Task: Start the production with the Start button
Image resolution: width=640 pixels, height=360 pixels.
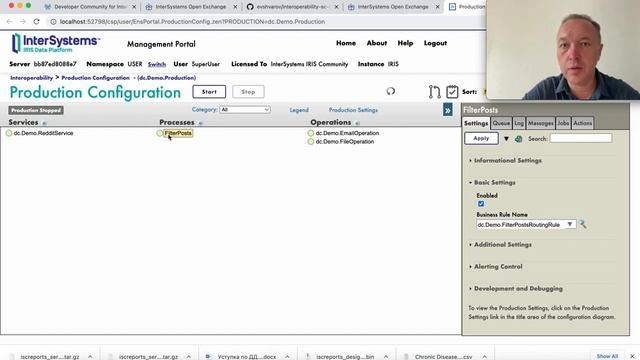Action: 209,92
